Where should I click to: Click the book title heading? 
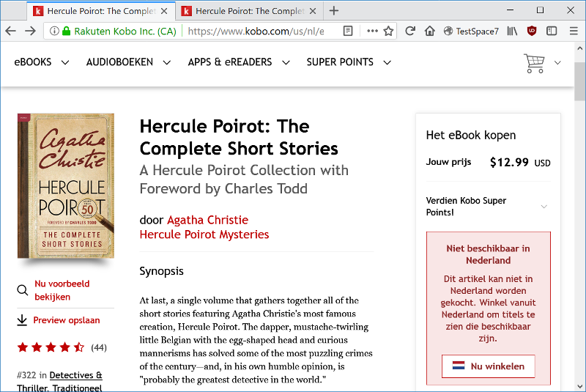coord(239,137)
